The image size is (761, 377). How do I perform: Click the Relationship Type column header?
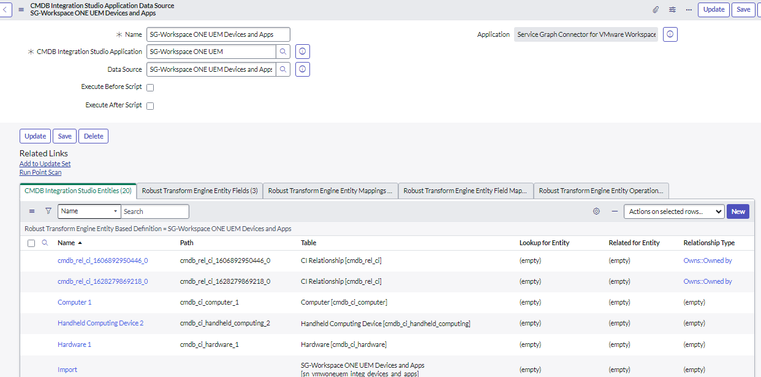pos(709,243)
